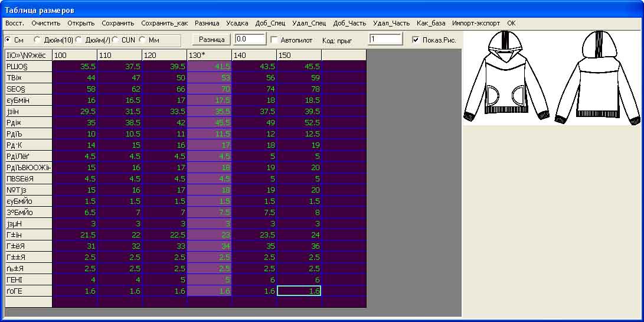Click the cell with value 33 in size 120 column
The width and height of the screenshot is (644, 322).
coord(164,246)
